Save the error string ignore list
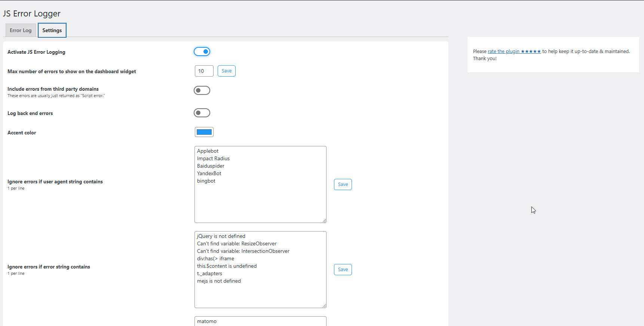This screenshot has height=326, width=644. tap(343, 270)
